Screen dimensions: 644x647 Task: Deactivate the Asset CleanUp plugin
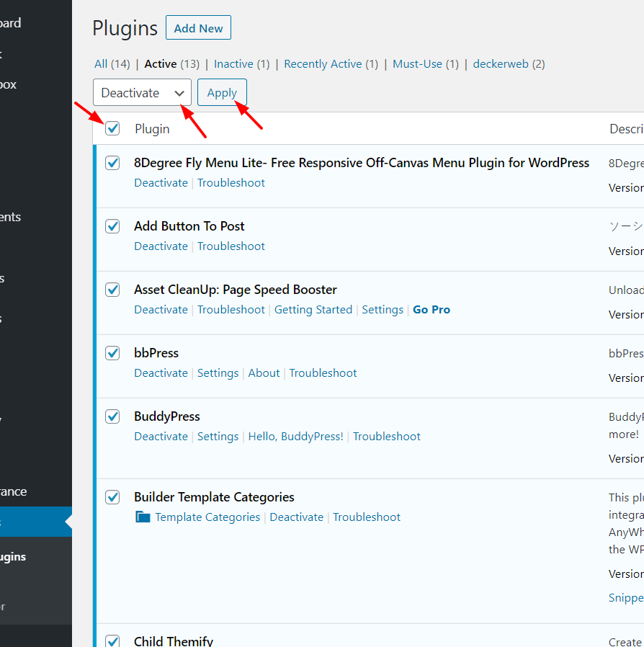(161, 310)
